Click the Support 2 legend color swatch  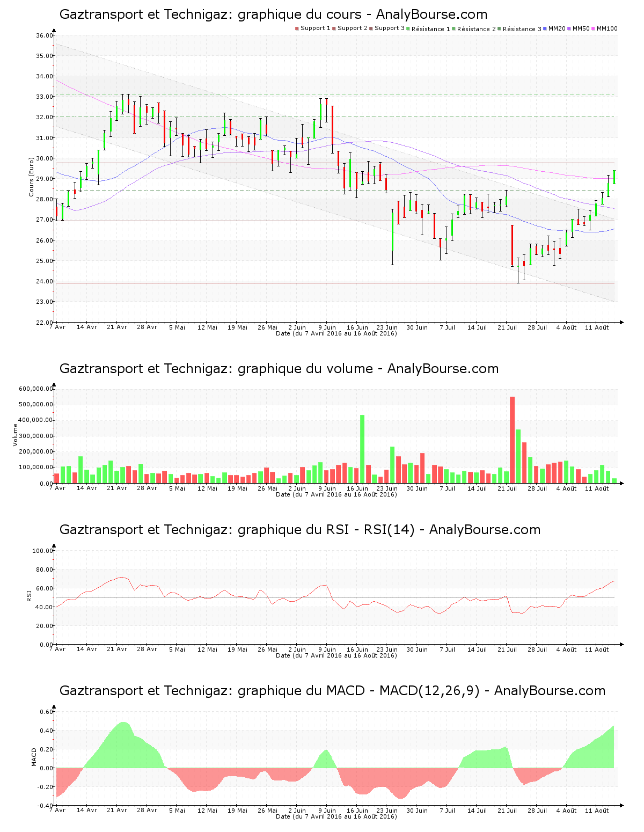coord(334,28)
